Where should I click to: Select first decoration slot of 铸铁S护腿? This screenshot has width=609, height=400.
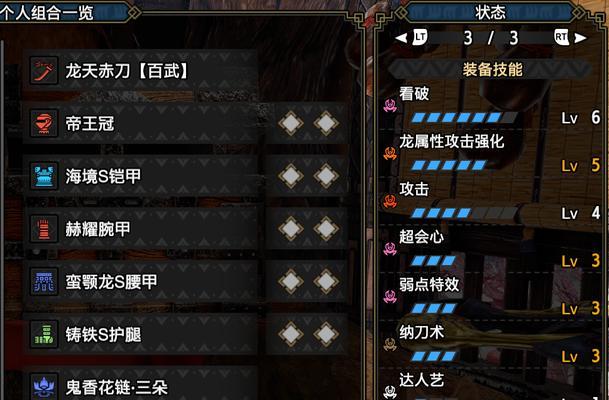pos(291,334)
